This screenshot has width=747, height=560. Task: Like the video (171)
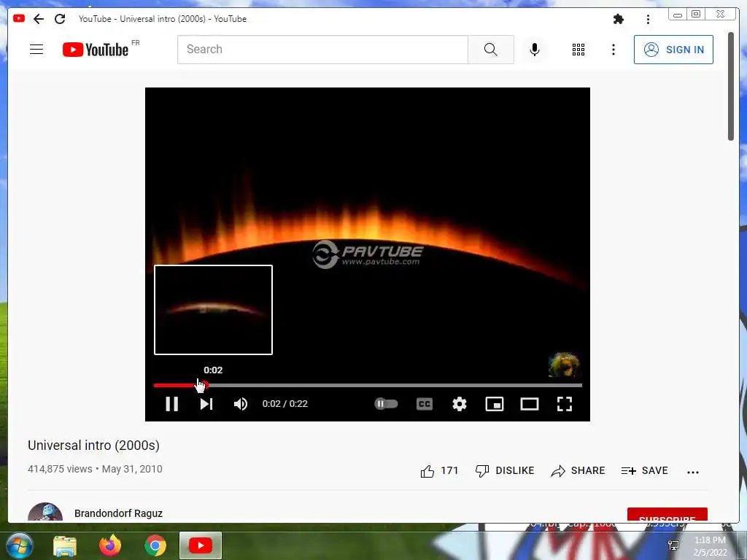point(438,471)
